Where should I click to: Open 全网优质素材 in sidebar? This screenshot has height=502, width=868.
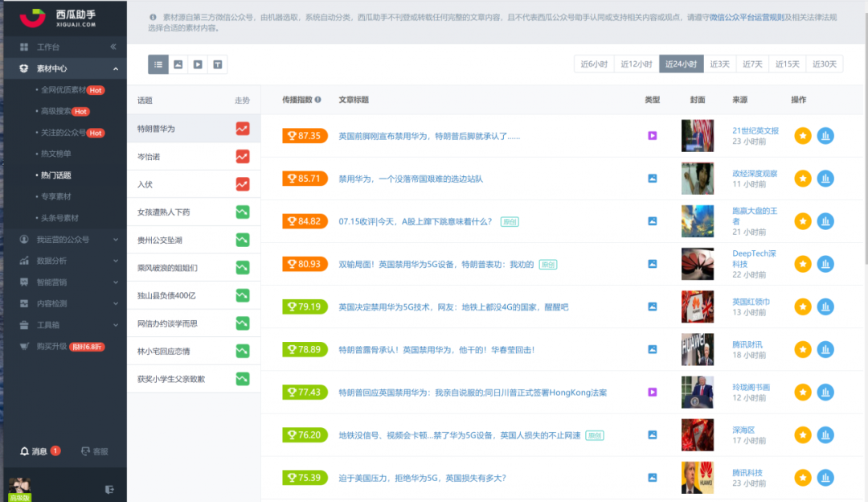point(63,90)
